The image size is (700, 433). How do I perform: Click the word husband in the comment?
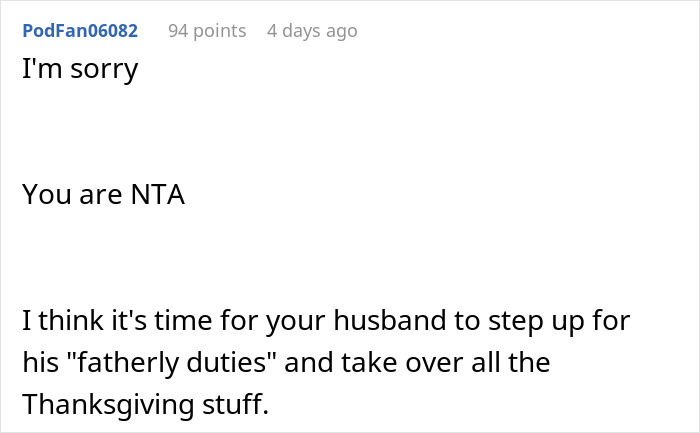390,321
